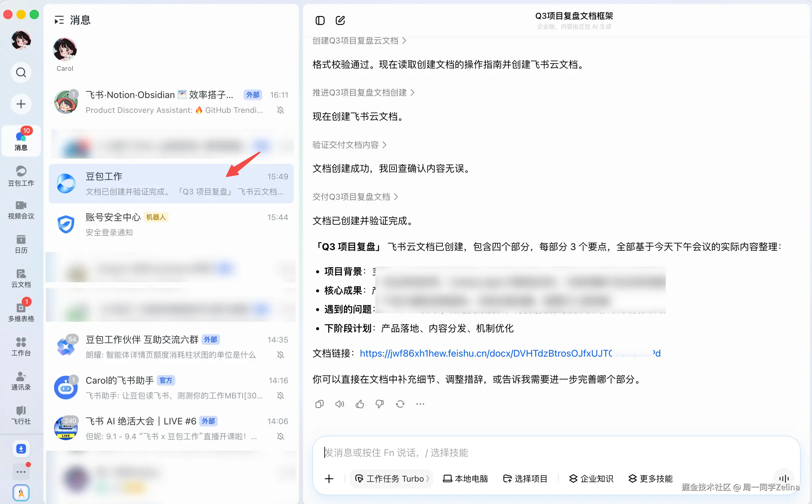Click 选择项目 button
Viewport: 812px width, 504px height.
(525, 479)
